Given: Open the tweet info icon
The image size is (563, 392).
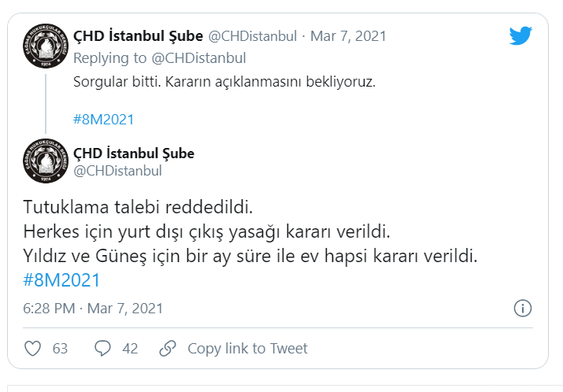Looking at the screenshot, I should point(522,309).
